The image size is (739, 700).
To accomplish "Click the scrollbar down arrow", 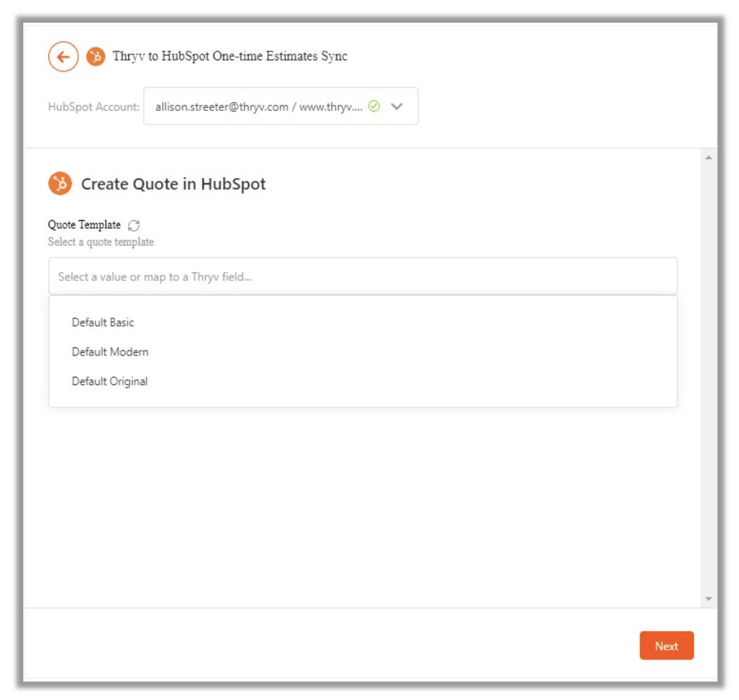I will tap(708, 599).
